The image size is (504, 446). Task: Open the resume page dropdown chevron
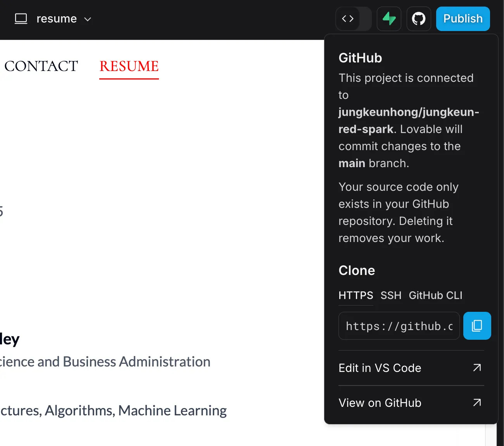coord(88,19)
